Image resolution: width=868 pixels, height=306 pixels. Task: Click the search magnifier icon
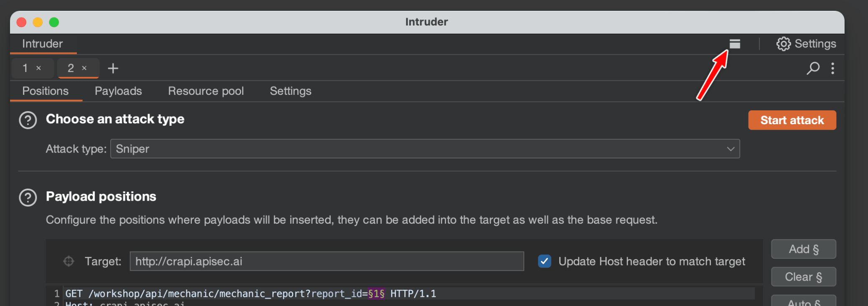813,68
